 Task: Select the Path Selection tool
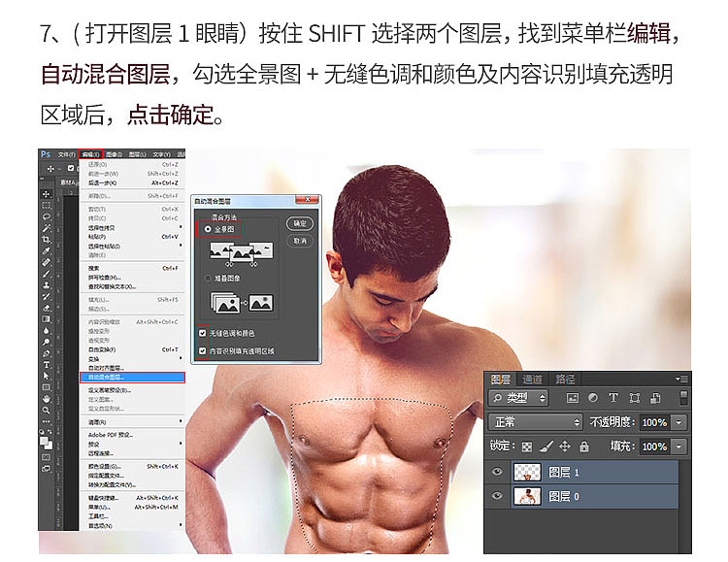46,376
